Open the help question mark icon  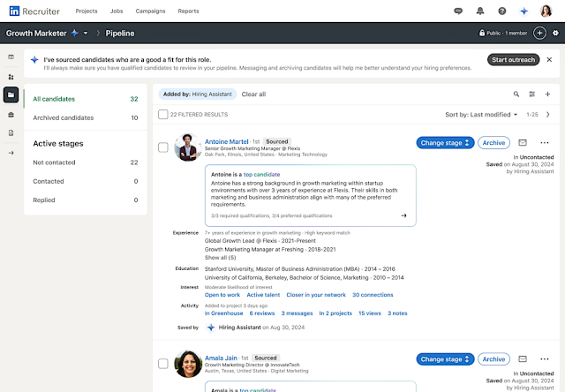click(502, 11)
